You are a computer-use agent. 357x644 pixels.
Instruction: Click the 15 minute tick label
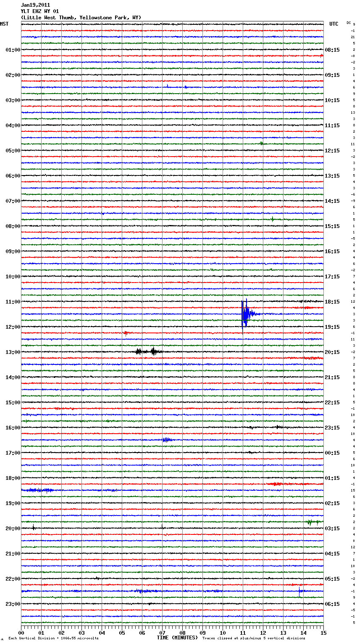tap(323, 633)
